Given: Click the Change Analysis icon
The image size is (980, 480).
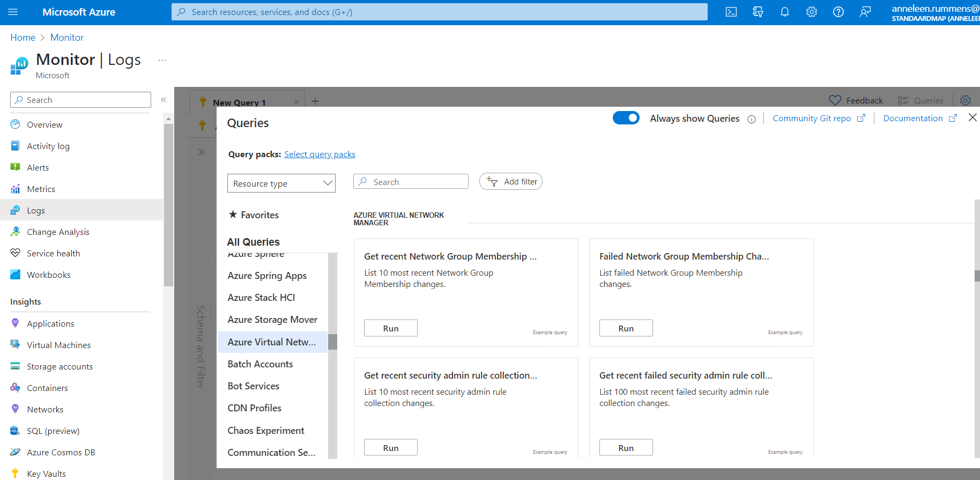Looking at the screenshot, I should click(x=16, y=232).
